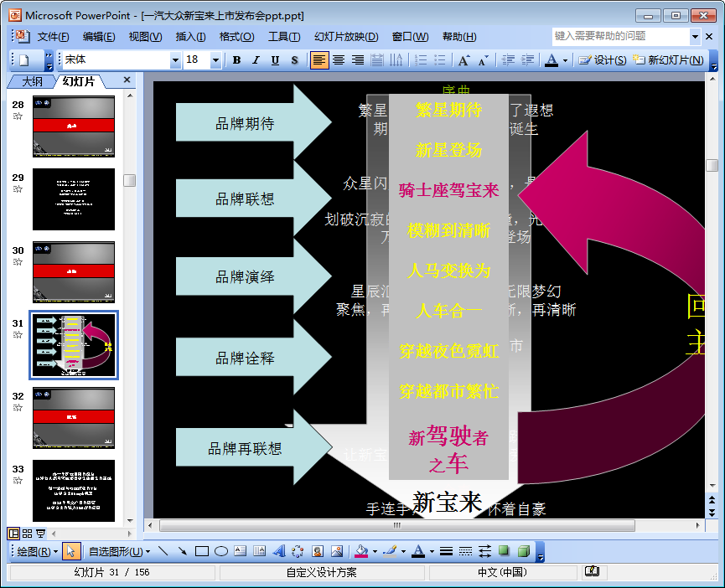Open the 编辑 menu
Image resolution: width=725 pixels, height=588 pixels.
[99, 37]
